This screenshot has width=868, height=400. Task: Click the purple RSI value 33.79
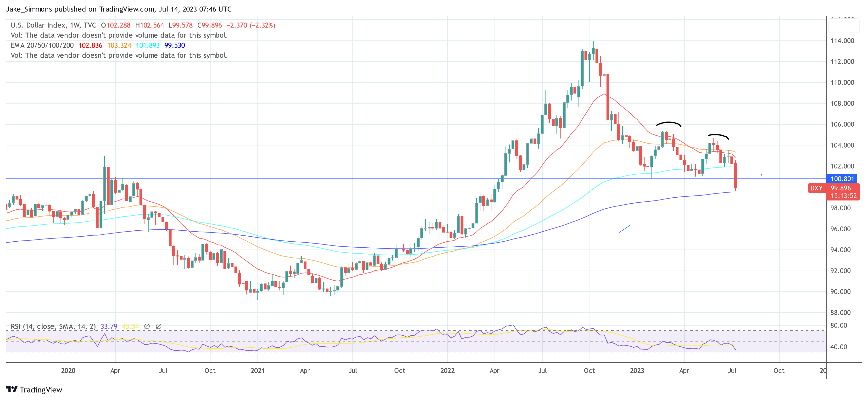coord(109,326)
